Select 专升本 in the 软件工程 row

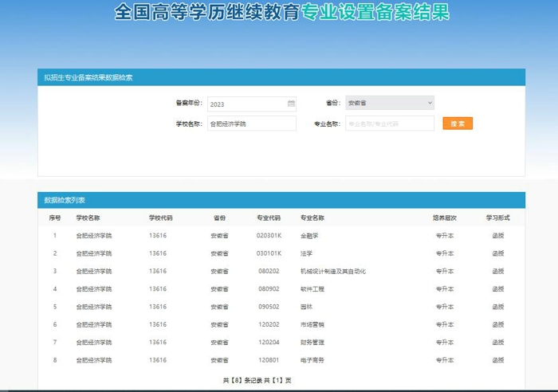445,289
